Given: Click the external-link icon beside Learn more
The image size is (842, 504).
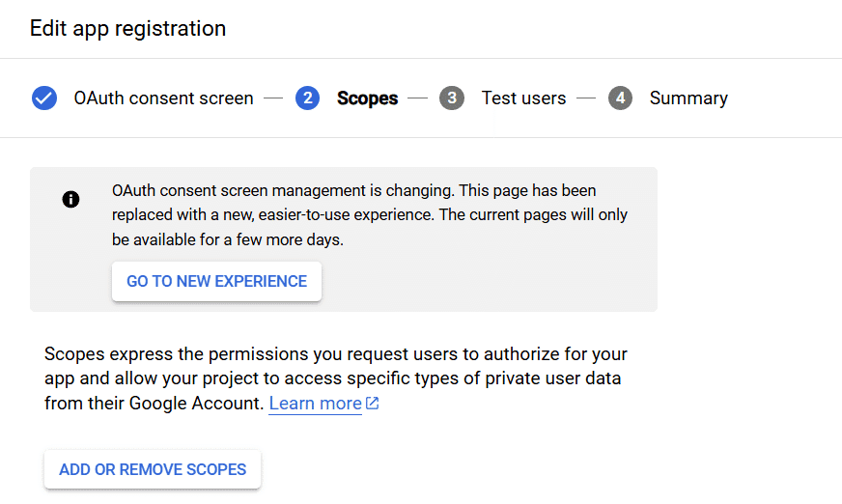Looking at the screenshot, I should click(x=372, y=403).
